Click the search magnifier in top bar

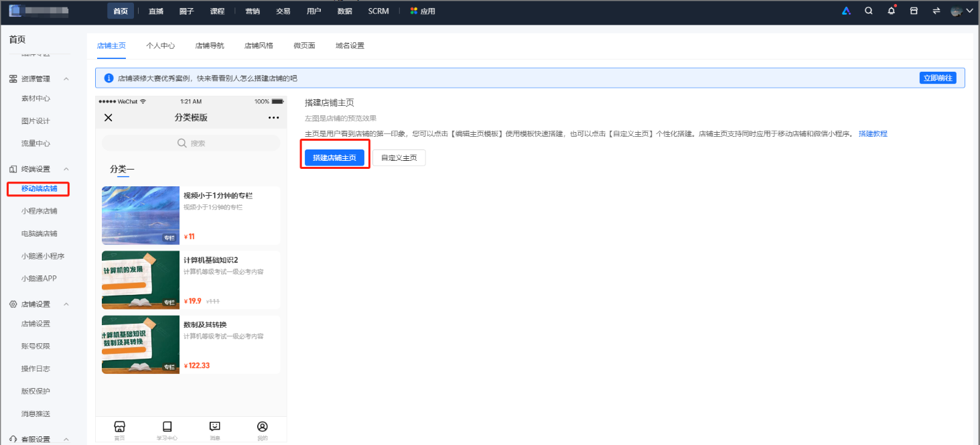pos(869,11)
